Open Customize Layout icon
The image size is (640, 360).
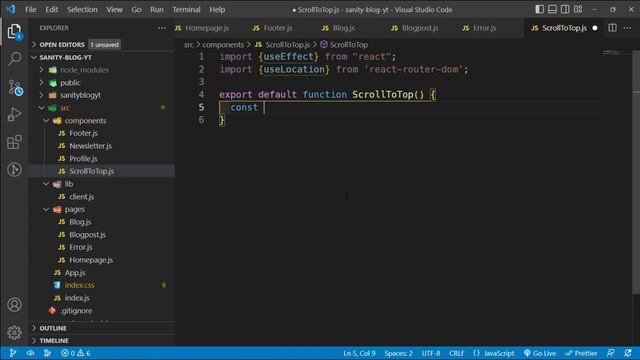click(578, 9)
